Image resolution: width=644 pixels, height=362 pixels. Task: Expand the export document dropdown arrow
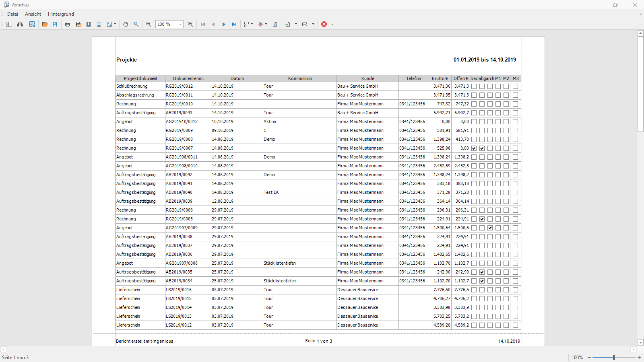pos(296,24)
